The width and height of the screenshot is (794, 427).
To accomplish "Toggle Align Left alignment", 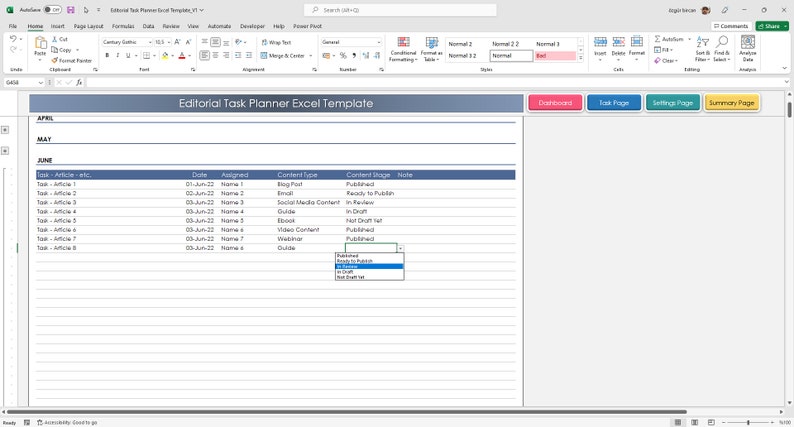I will pos(204,55).
